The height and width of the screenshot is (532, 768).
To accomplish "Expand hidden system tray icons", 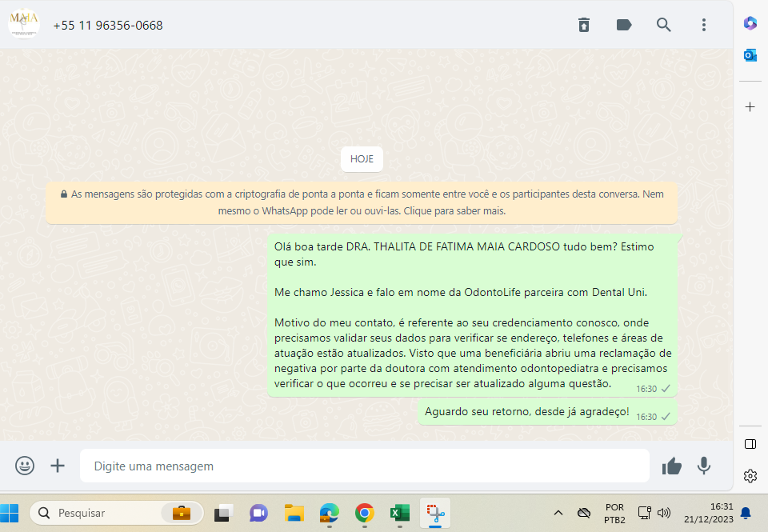I will (x=558, y=513).
